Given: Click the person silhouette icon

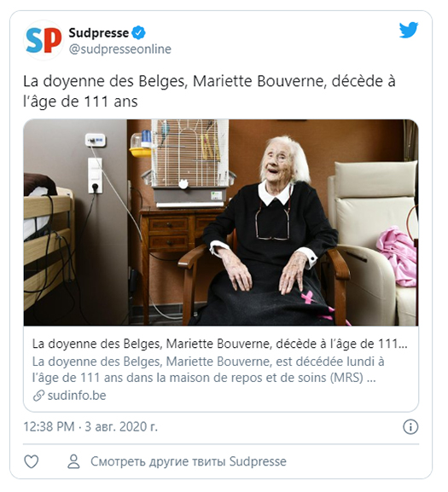Looking at the screenshot, I should click(73, 461).
